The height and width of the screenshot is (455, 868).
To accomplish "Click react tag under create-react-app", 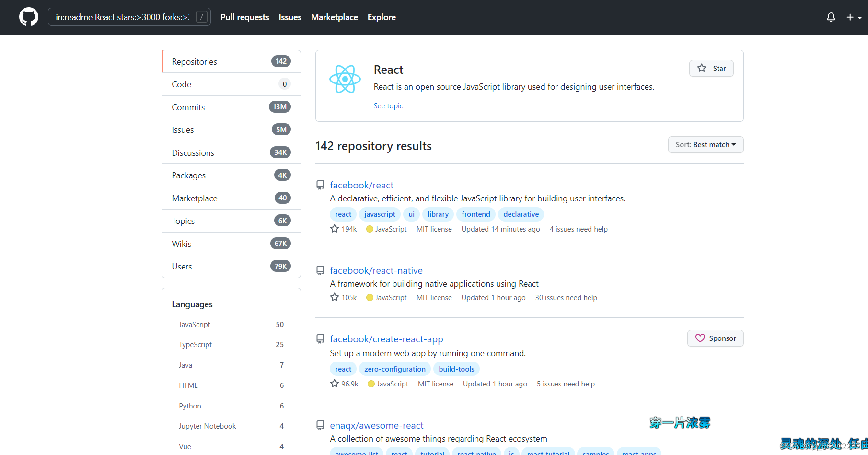I will point(343,369).
